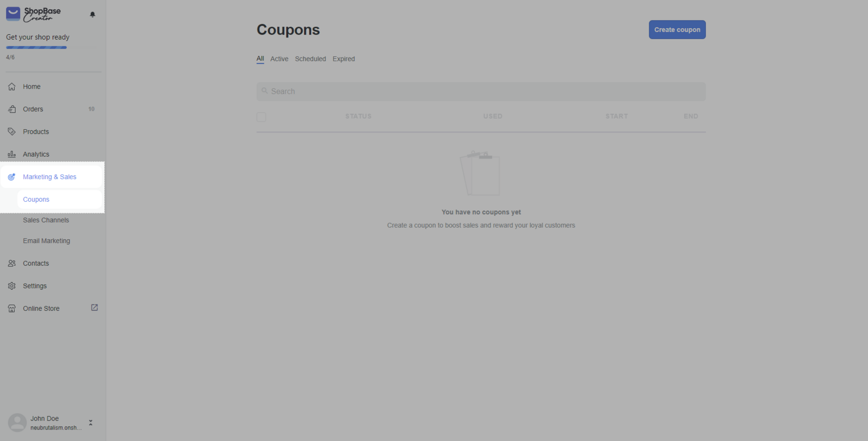Click the Home house icon
Viewport: 868px width, 441px height.
coord(11,87)
